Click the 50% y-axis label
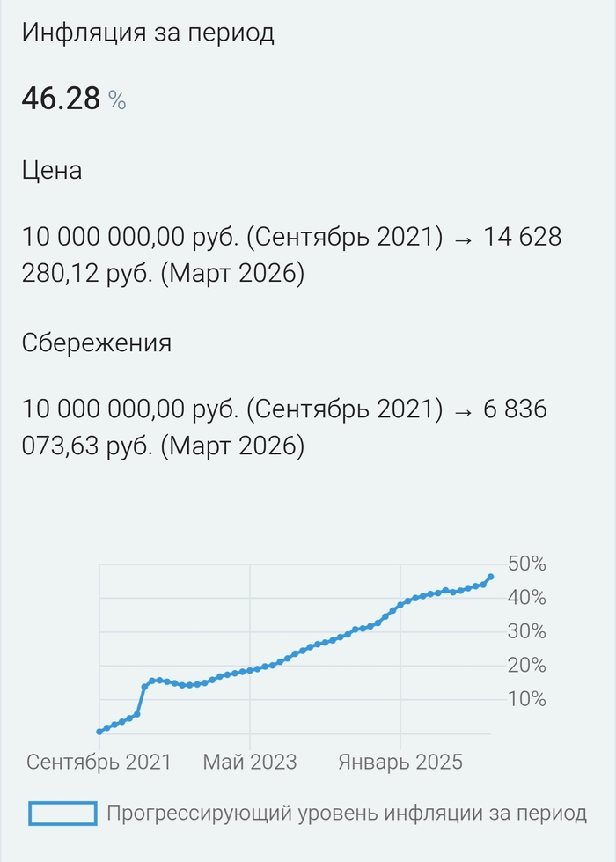This screenshot has height=862, width=616. pyautogui.click(x=527, y=564)
